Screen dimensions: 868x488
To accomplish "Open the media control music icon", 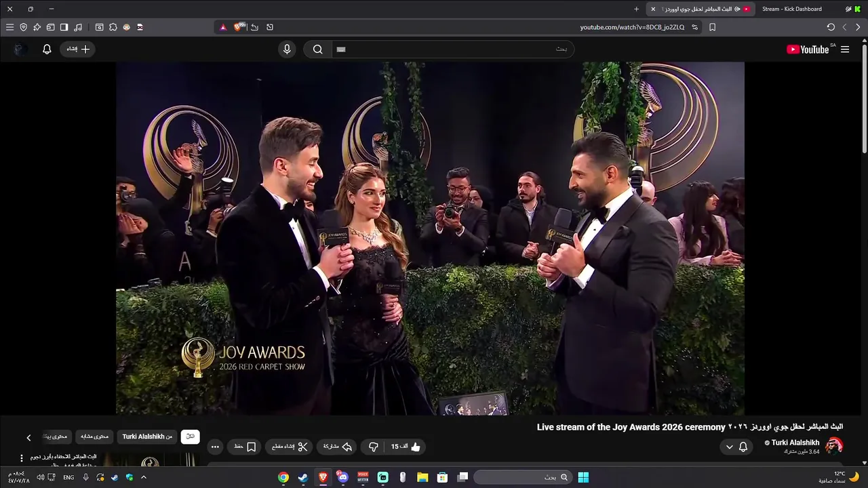I will point(78,27).
